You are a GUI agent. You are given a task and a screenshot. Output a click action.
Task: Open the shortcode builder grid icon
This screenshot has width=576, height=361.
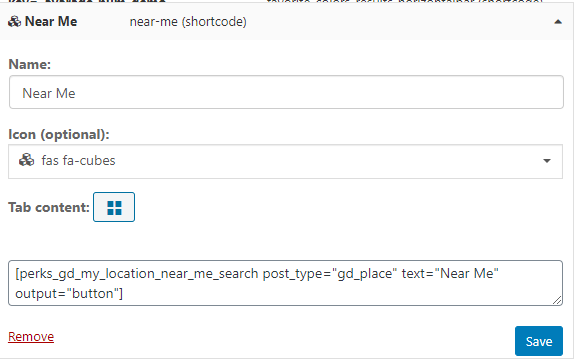[114, 207]
